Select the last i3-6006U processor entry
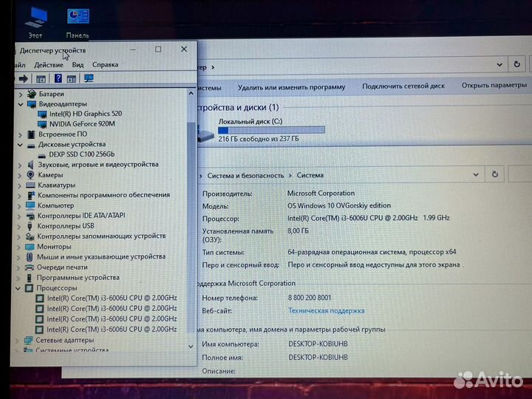The height and width of the screenshot is (399, 532). click(x=112, y=329)
